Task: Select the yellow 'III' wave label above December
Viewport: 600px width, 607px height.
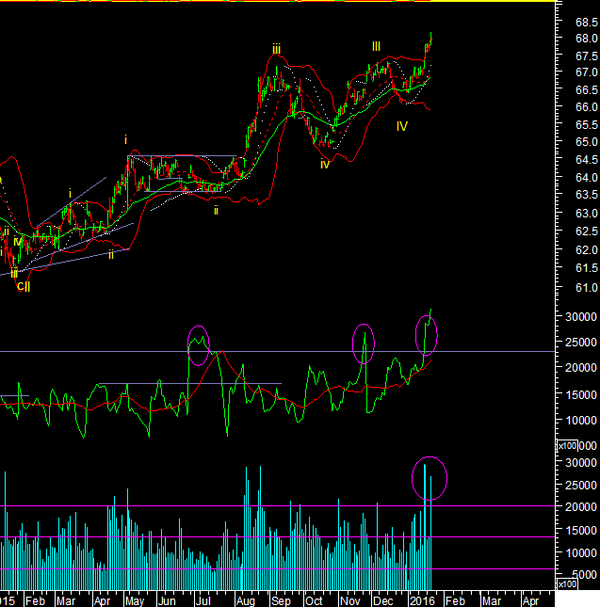Action: click(x=376, y=46)
